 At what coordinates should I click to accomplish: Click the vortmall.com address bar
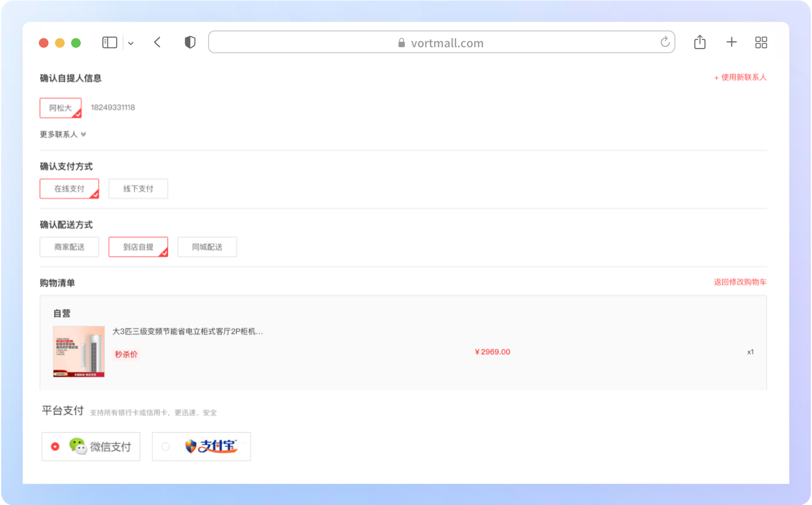[441, 42]
